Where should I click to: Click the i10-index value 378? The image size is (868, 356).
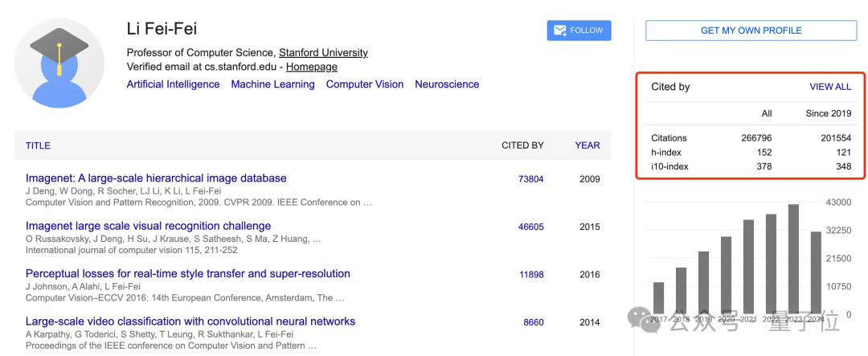coord(764,166)
